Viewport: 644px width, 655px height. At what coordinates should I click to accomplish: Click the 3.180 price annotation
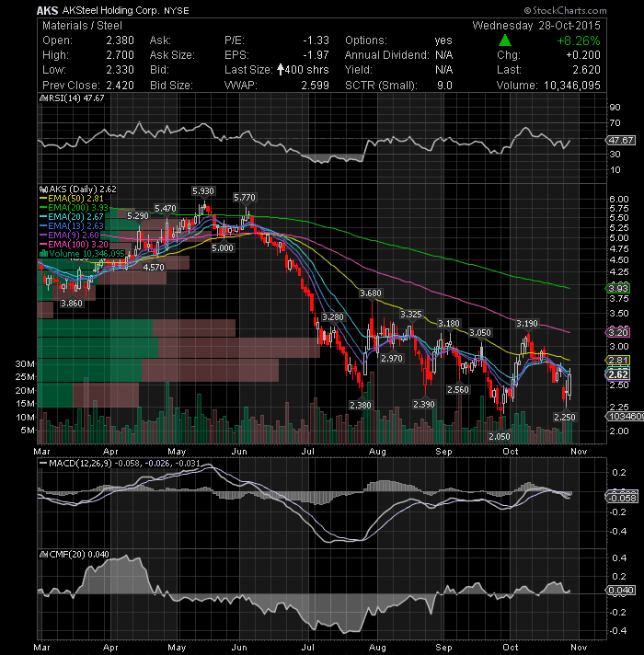pyautogui.click(x=449, y=323)
